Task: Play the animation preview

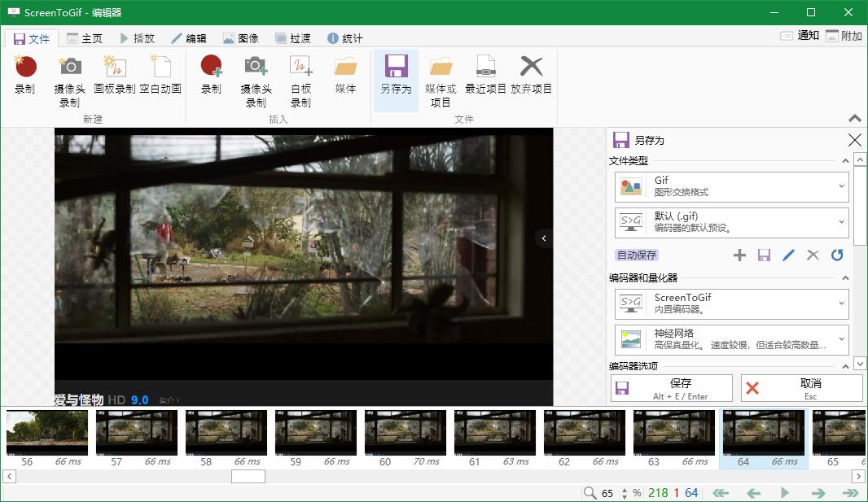Action: tap(785, 492)
